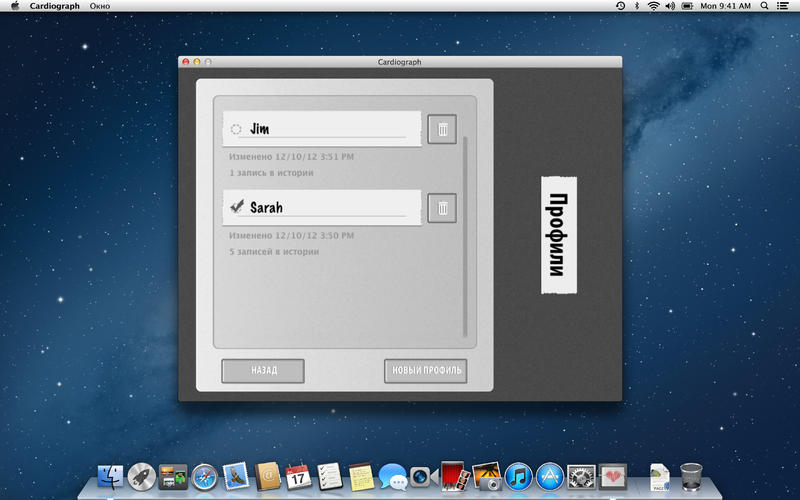Viewport: 800px width, 500px height.
Task: Open the Cardiograph application menu
Action: tap(55, 6)
